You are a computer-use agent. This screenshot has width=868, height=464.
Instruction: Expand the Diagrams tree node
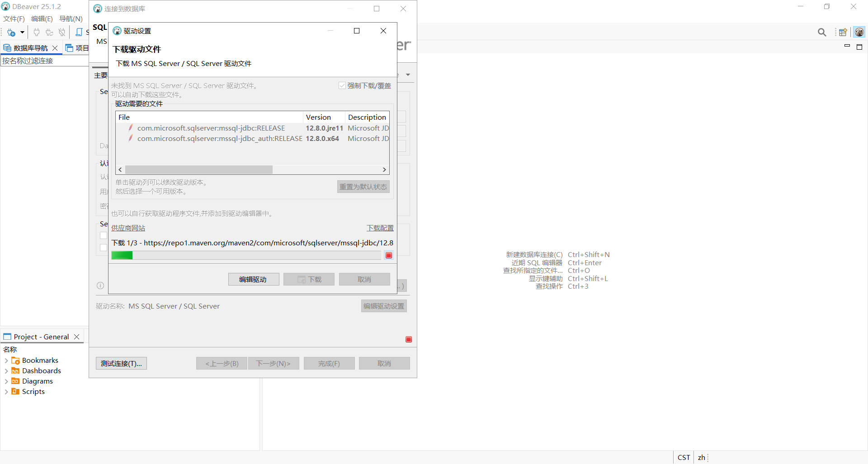(6, 381)
